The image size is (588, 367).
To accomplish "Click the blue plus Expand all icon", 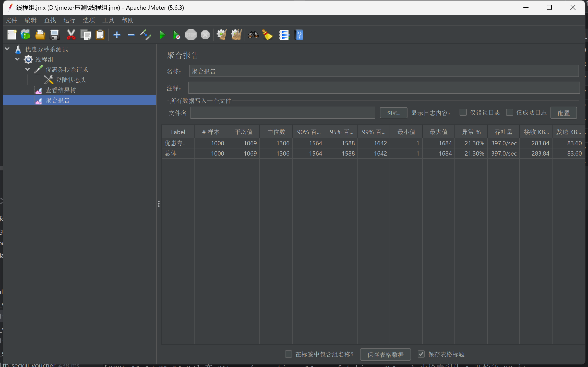I will coord(117,35).
